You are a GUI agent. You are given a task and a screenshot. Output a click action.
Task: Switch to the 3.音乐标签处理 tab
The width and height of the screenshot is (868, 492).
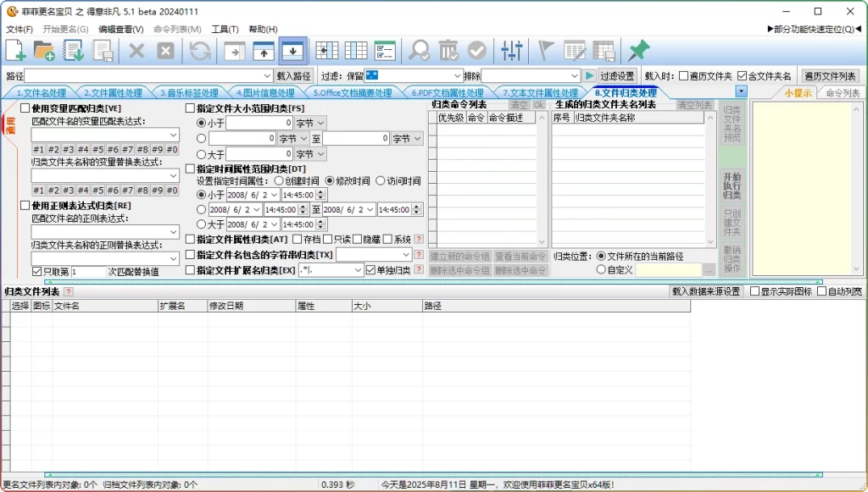189,93
